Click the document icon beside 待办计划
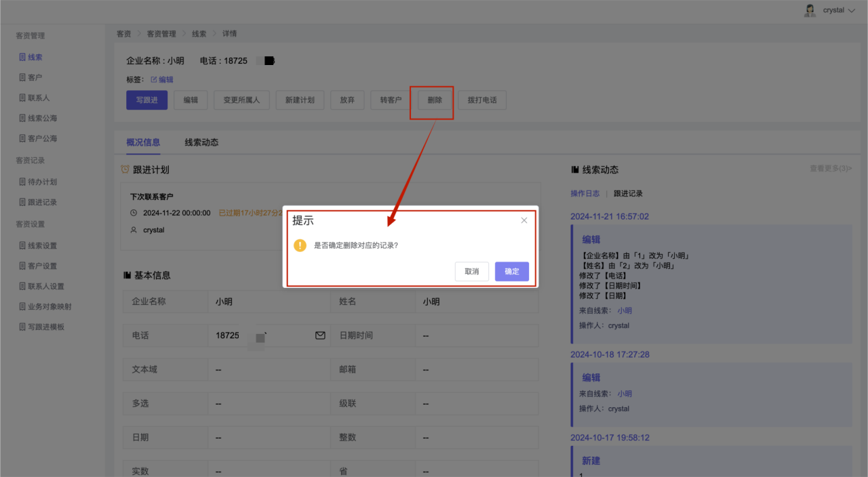Viewport: 868px width, 477px height. point(22,182)
